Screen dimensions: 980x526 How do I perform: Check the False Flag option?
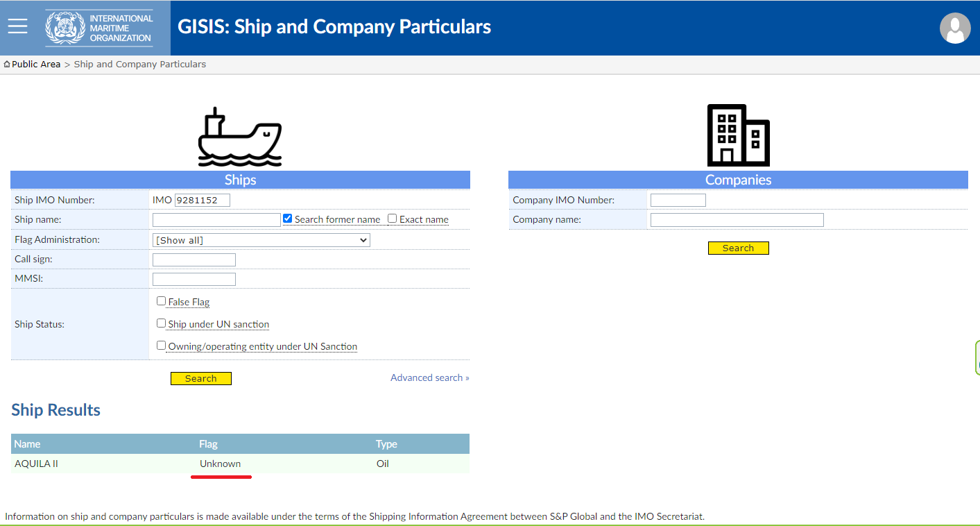click(161, 301)
